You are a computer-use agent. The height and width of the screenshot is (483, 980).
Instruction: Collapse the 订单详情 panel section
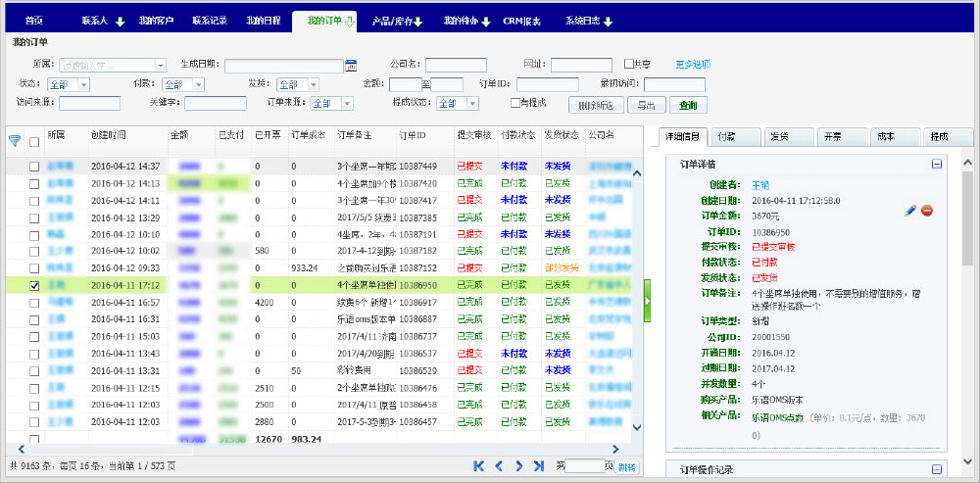click(x=937, y=165)
